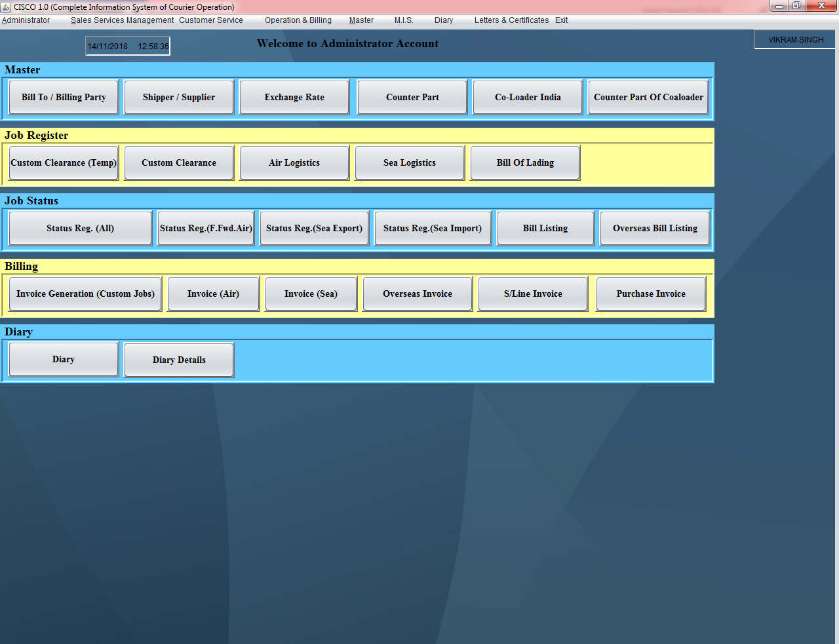The height and width of the screenshot is (644, 839).
Task: Click the Diary button in Diary section
Action: tap(64, 359)
